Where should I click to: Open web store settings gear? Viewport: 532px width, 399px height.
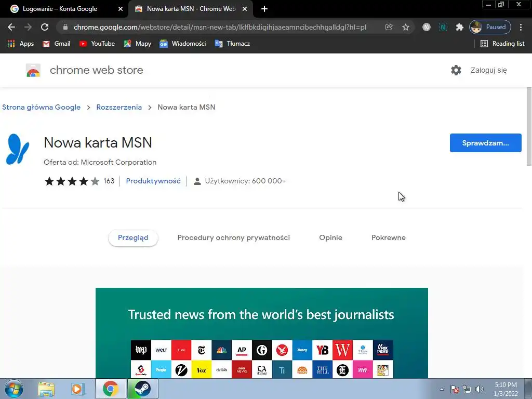tap(456, 70)
